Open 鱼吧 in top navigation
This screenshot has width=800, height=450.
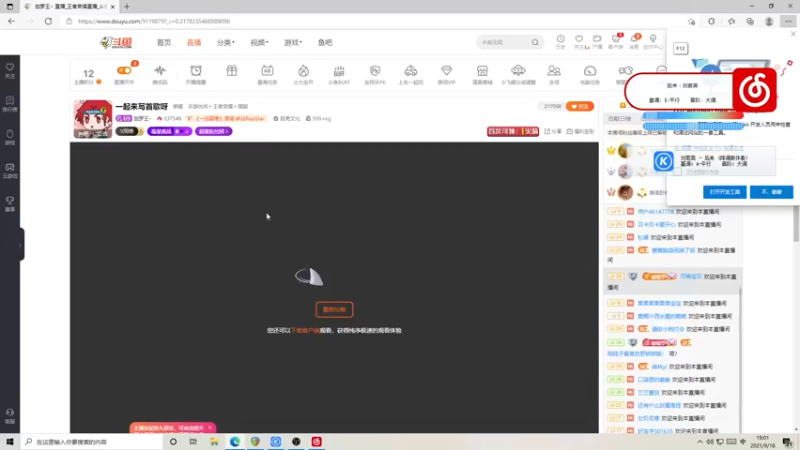tap(325, 42)
